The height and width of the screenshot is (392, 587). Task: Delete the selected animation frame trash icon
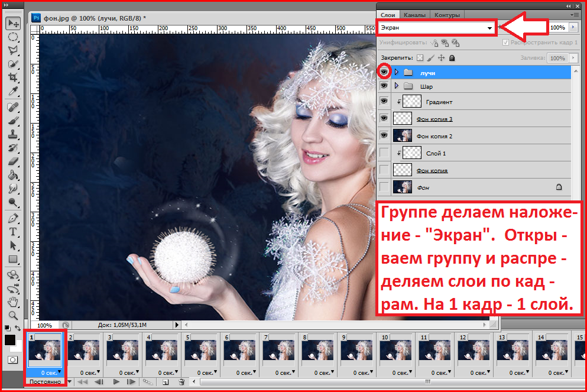(x=181, y=382)
